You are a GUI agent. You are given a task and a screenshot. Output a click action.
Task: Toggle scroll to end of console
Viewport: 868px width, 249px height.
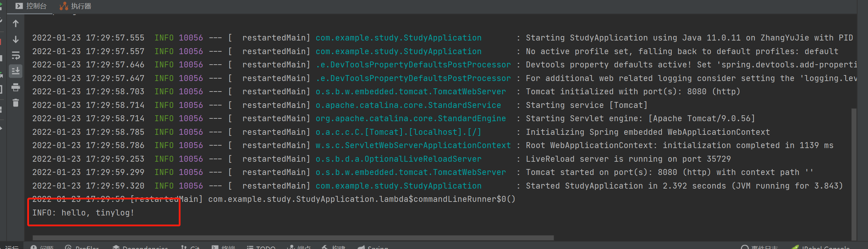point(16,71)
